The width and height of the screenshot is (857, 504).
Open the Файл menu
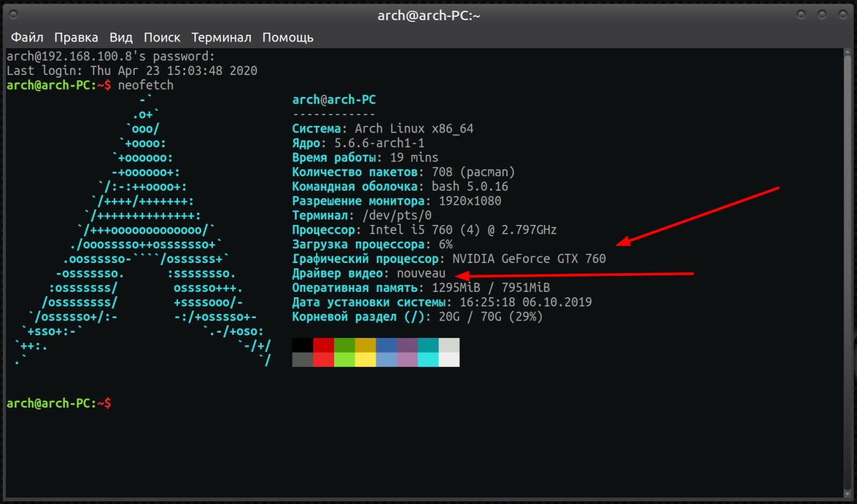27,37
